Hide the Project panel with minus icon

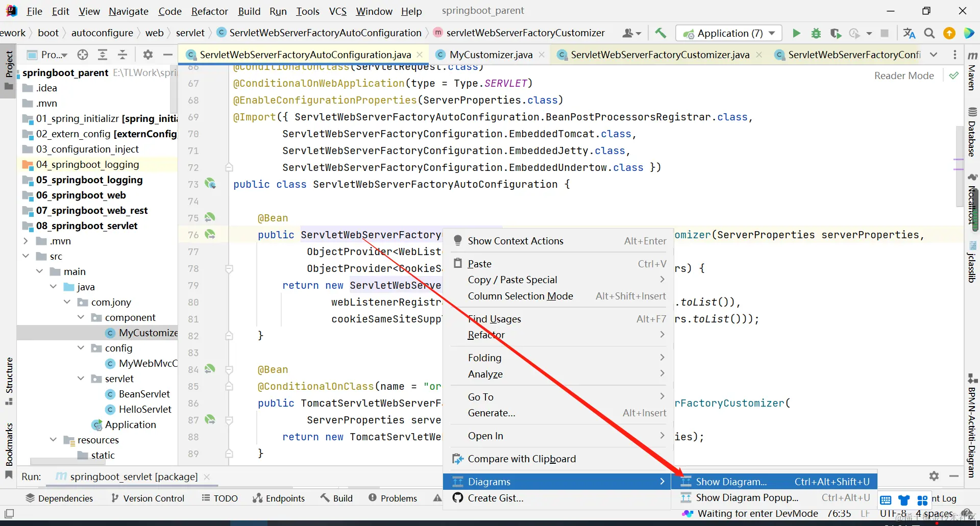pos(167,55)
